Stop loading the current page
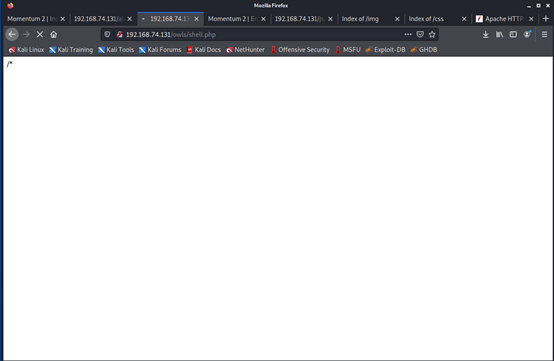Viewport: 554px width, 361px height. pos(40,34)
